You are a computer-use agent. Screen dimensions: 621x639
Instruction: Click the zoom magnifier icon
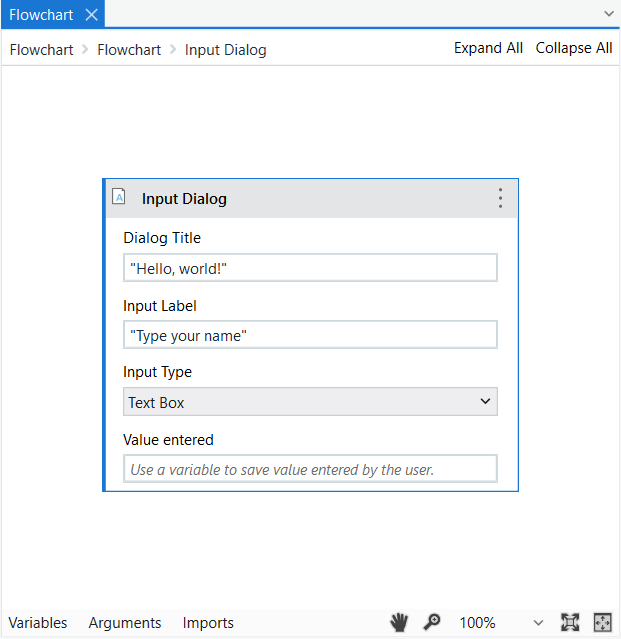[x=432, y=622]
